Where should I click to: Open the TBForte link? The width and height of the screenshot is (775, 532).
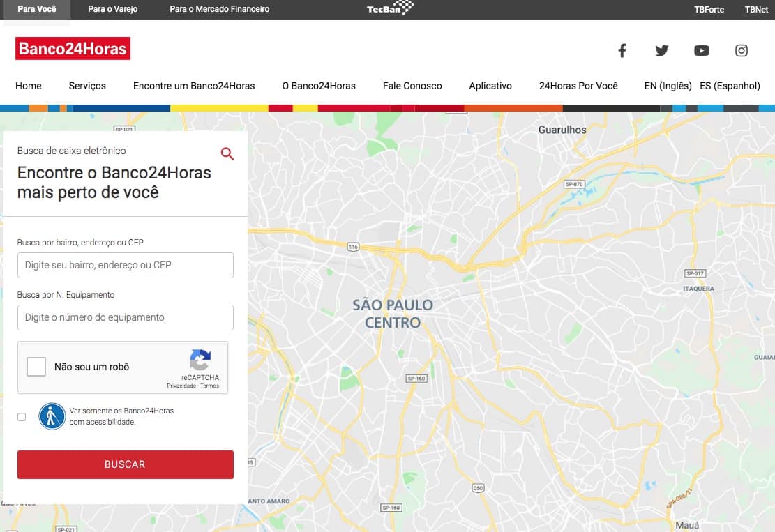(709, 9)
